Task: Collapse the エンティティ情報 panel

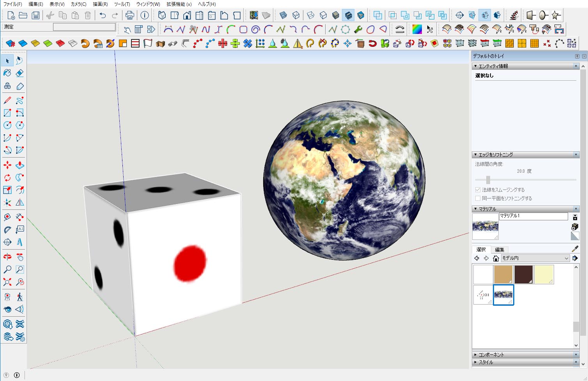Action: coord(475,66)
